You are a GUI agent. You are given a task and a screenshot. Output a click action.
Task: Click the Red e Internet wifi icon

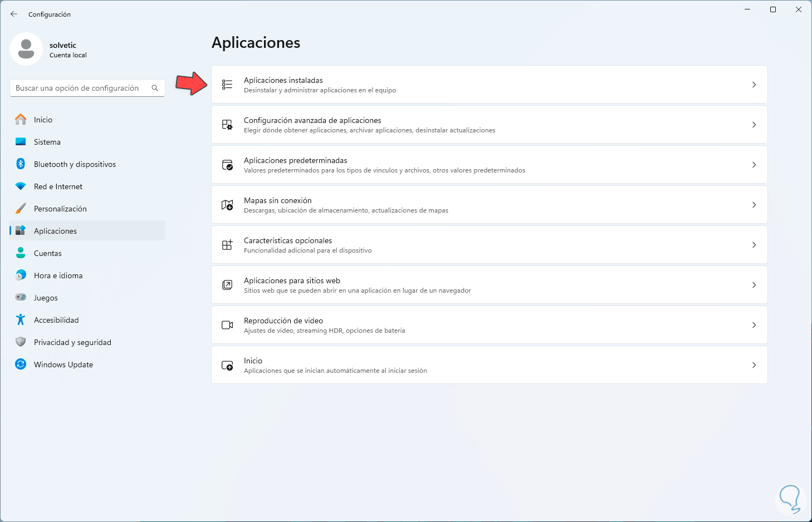tap(21, 186)
